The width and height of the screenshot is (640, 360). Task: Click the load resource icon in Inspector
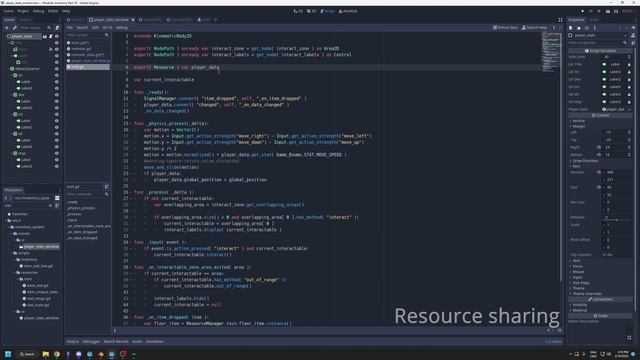(x=579, y=28)
